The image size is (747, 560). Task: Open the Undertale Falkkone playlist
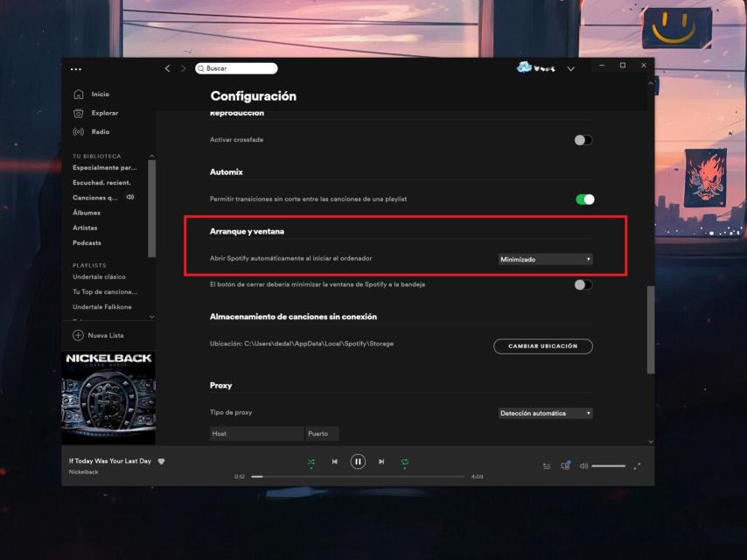[x=102, y=307]
